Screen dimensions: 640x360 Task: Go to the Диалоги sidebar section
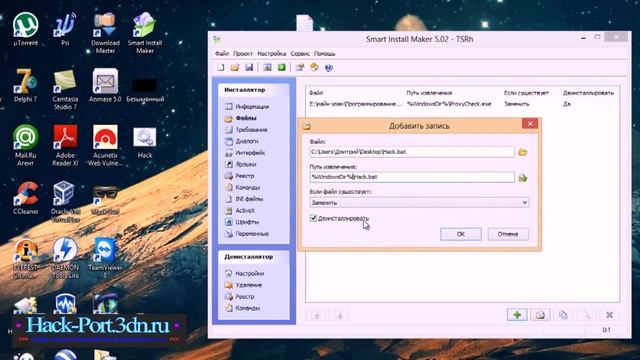click(x=242, y=141)
